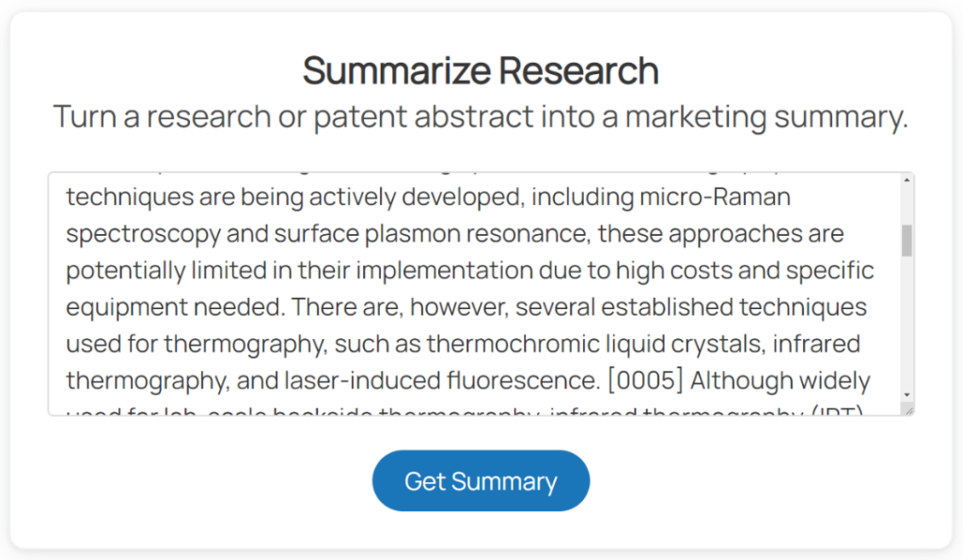Click on '[0005]' paragraph marker in text
The image size is (963, 560).
point(640,381)
